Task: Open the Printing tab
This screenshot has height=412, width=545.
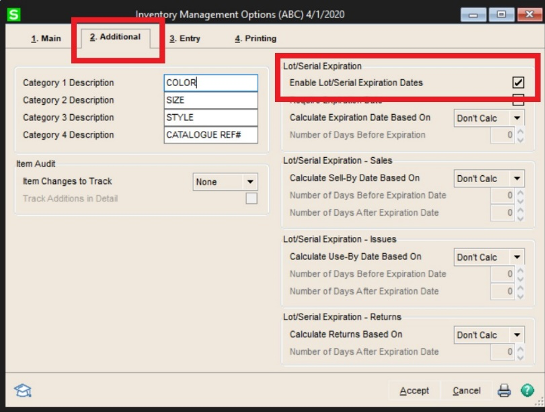Action: tap(255, 38)
